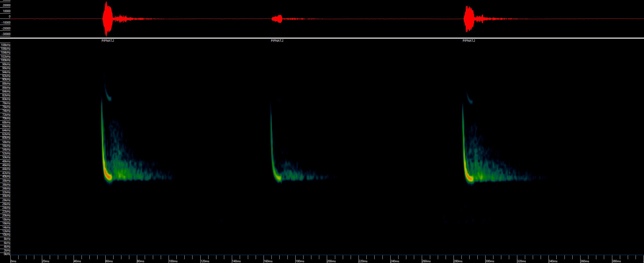Viewport: 644px width, 263px height.
Task: Select the small waveform burst near 170ms
Action: [x=277, y=19]
